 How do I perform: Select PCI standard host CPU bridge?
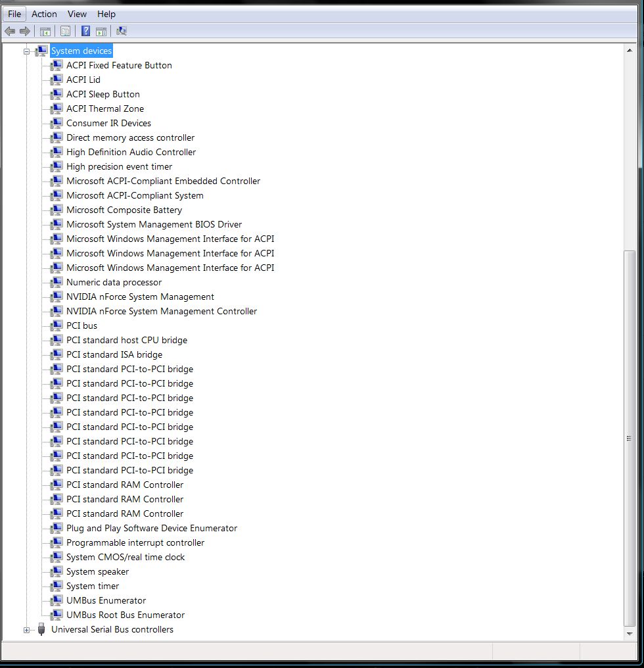(127, 341)
